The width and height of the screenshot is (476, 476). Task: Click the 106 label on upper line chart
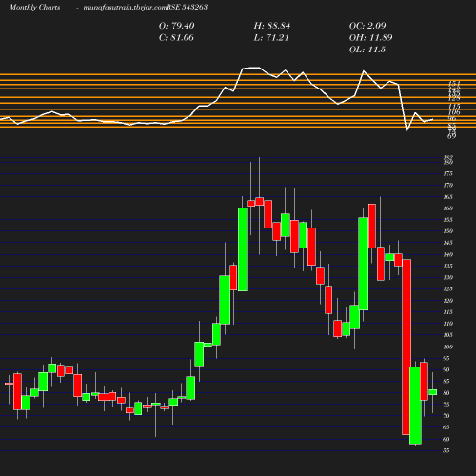coord(454,112)
